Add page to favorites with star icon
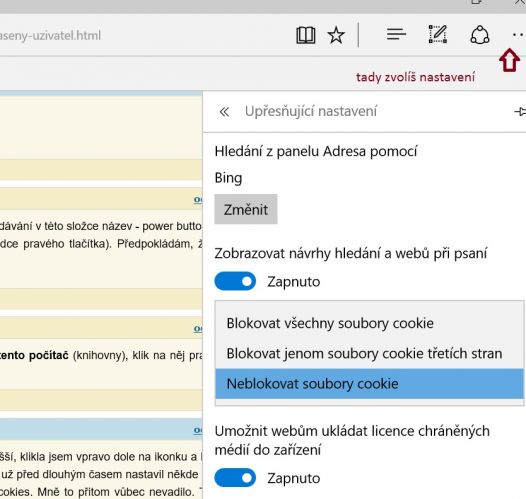Image resolution: width=526 pixels, height=499 pixels. (x=336, y=35)
